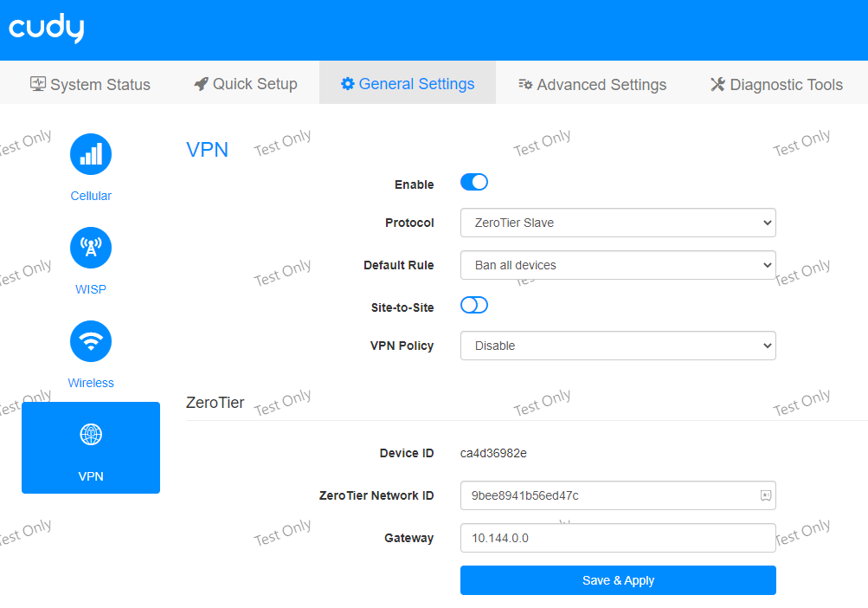
Task: Open the Cellular link in sidebar
Action: [x=91, y=196]
